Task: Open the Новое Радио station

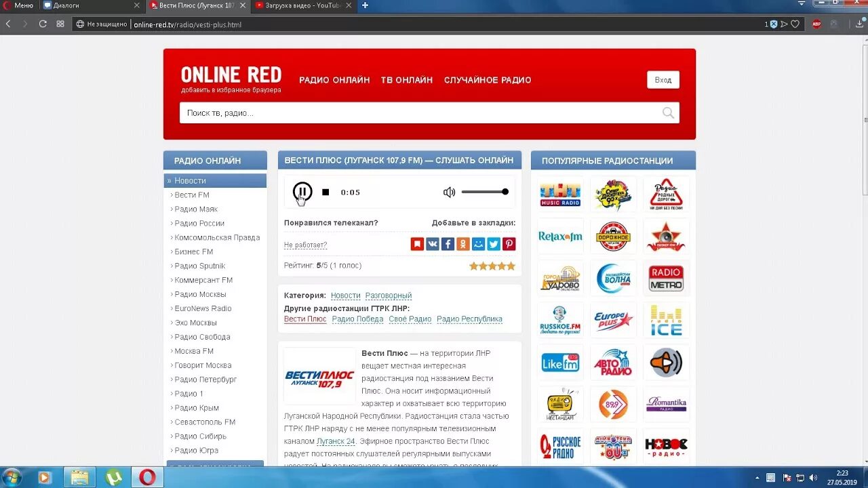Action: (666, 447)
